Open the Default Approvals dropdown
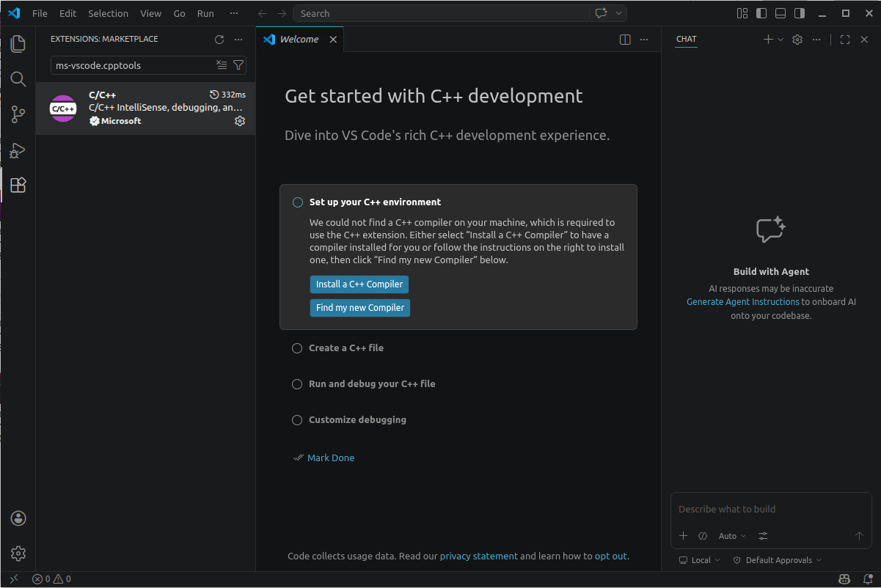 tap(778, 560)
